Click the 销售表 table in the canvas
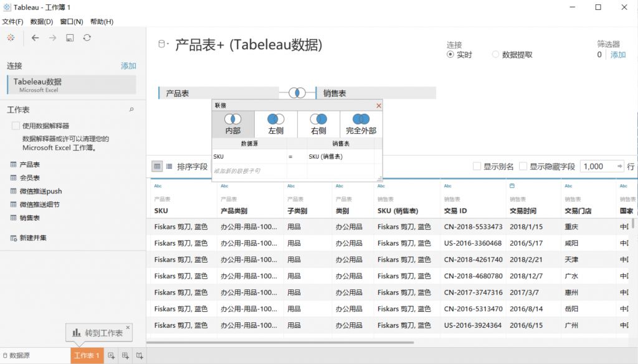 [376, 93]
